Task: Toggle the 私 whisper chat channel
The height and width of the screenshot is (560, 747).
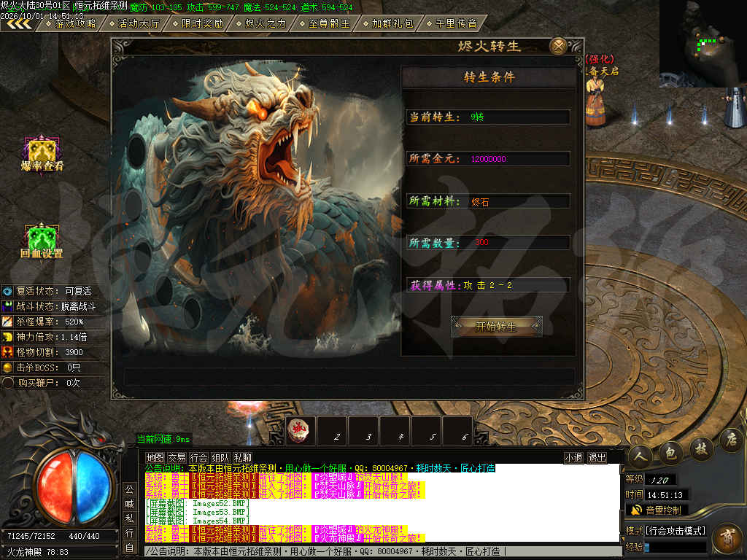Action: [130, 518]
